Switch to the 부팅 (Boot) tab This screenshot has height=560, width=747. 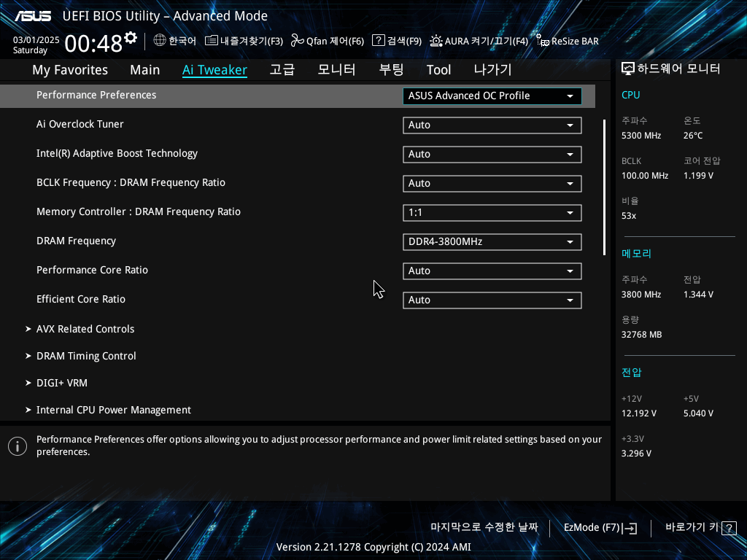pos(391,69)
